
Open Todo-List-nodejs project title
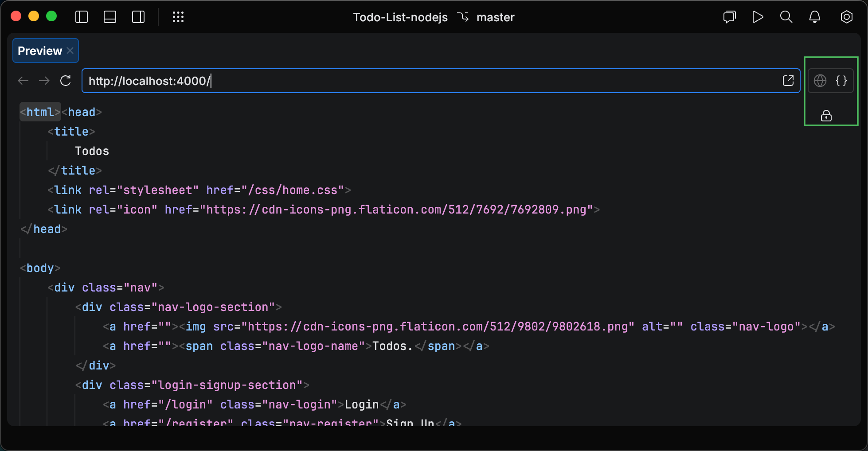(400, 17)
